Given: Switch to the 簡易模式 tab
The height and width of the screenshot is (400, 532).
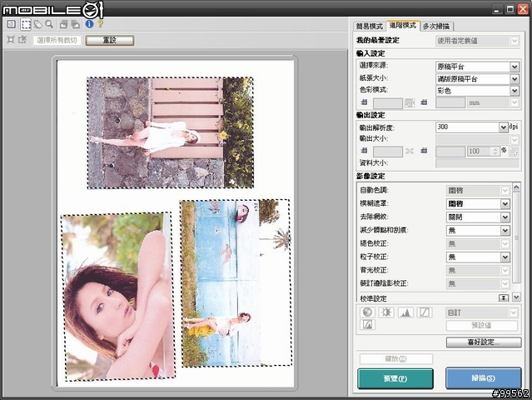Looking at the screenshot, I should tap(370, 26).
